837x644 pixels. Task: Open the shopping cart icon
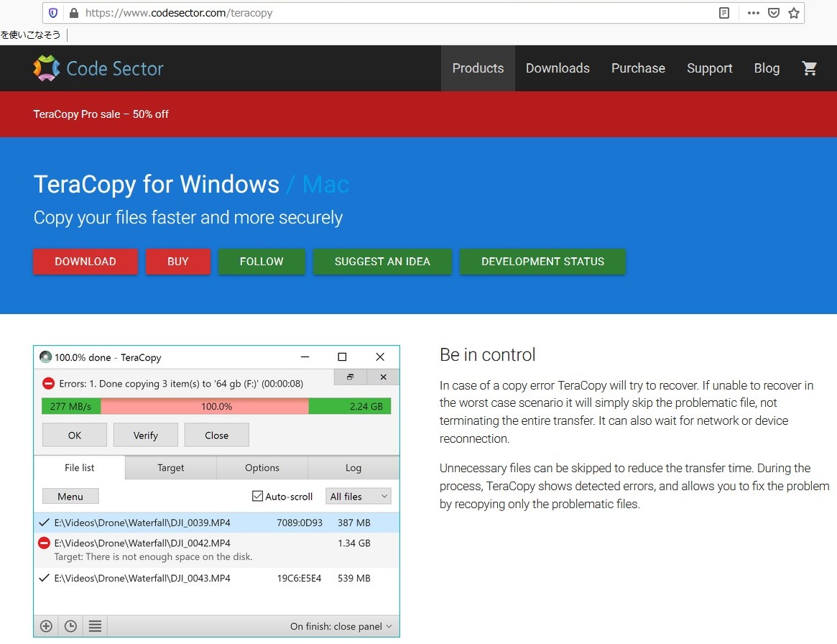[x=809, y=68]
